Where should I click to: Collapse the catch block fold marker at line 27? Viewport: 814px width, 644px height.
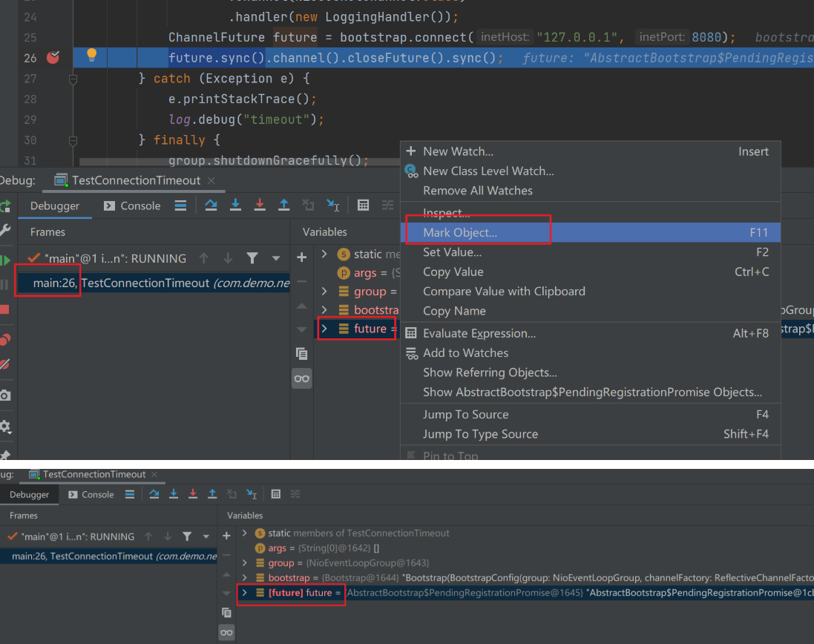(73, 79)
